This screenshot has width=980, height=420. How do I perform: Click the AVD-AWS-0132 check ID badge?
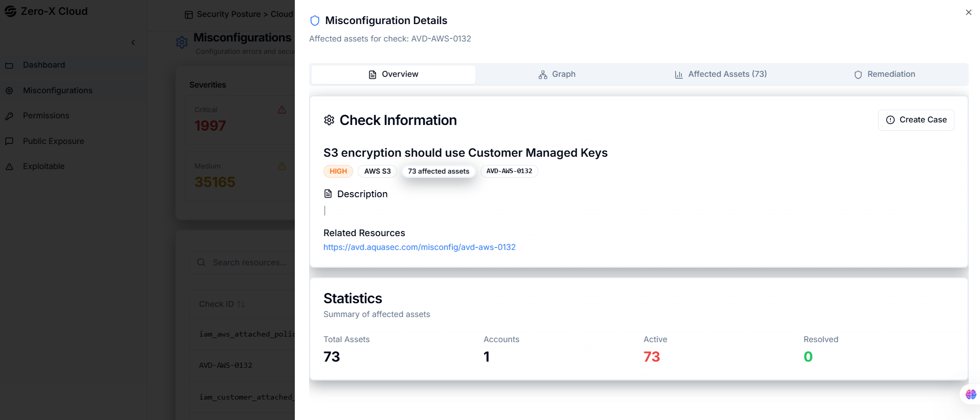coord(509,171)
